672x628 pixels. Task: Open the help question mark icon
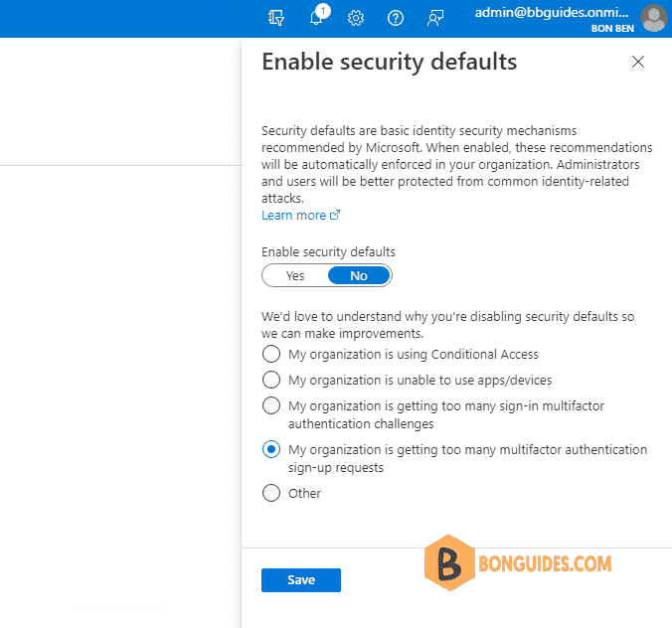click(x=396, y=18)
